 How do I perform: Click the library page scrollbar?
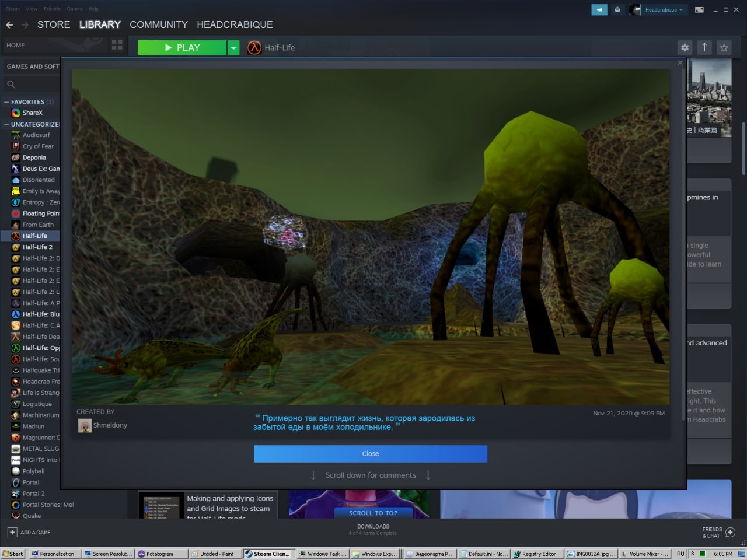[x=743, y=148]
